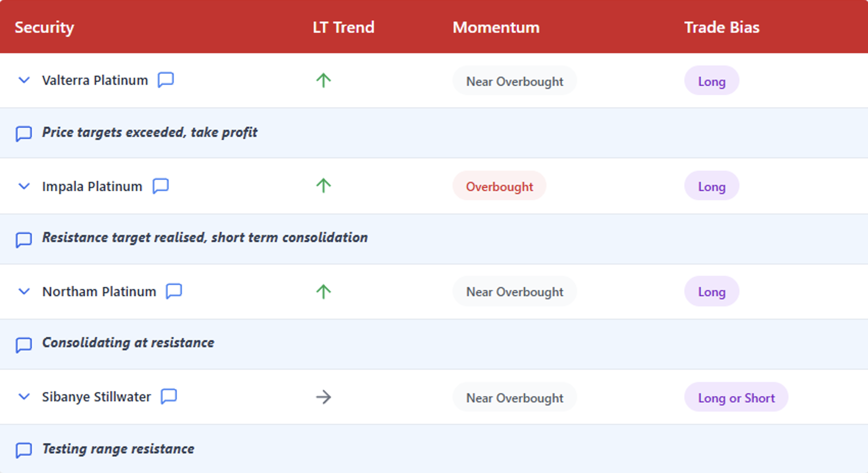Click 'Resistance target realised, short term consolidation' note
The height and width of the screenshot is (473, 868).
click(205, 237)
